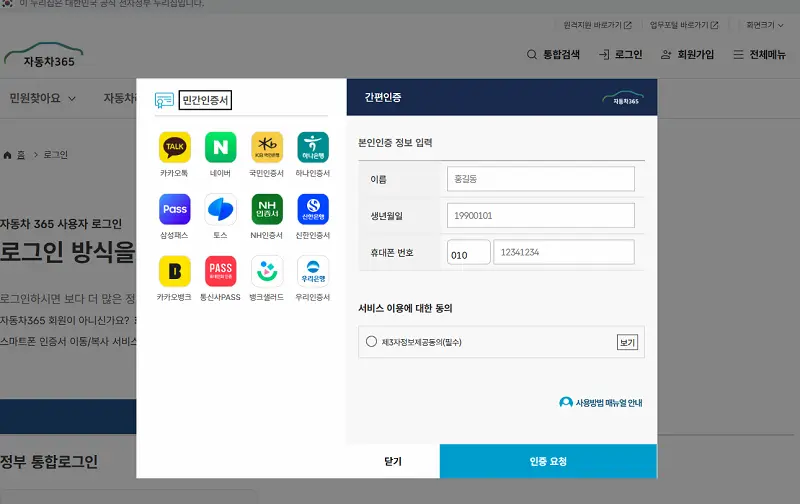Click the headset icon beside 사용방법 매뉴얼 안내
Image resolution: width=800 pixels, height=504 pixels.
pyautogui.click(x=566, y=402)
